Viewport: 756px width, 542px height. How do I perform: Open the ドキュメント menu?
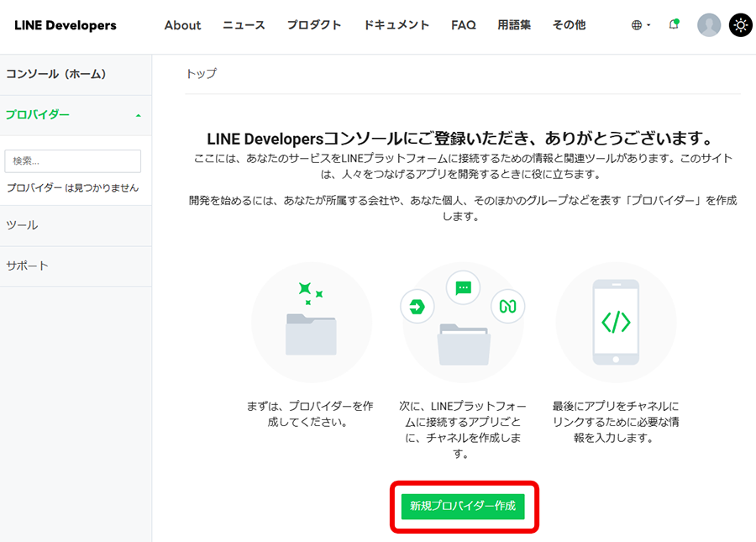click(396, 25)
